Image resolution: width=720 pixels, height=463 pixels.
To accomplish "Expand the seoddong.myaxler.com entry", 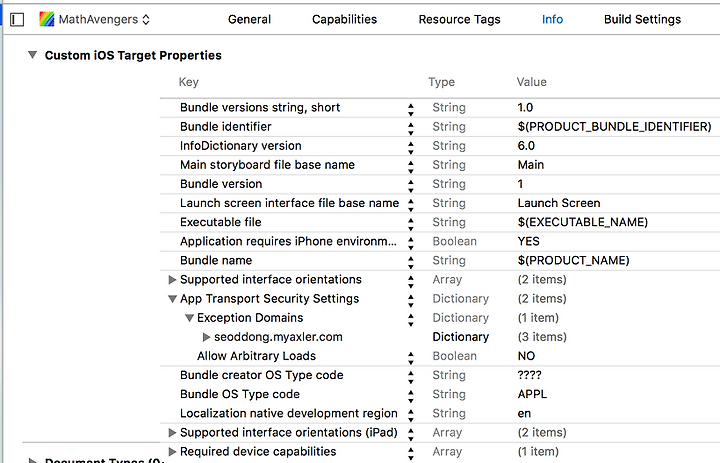I will tap(206, 337).
